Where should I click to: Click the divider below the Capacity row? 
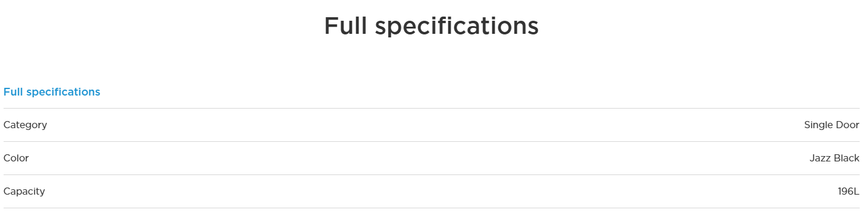click(x=431, y=208)
